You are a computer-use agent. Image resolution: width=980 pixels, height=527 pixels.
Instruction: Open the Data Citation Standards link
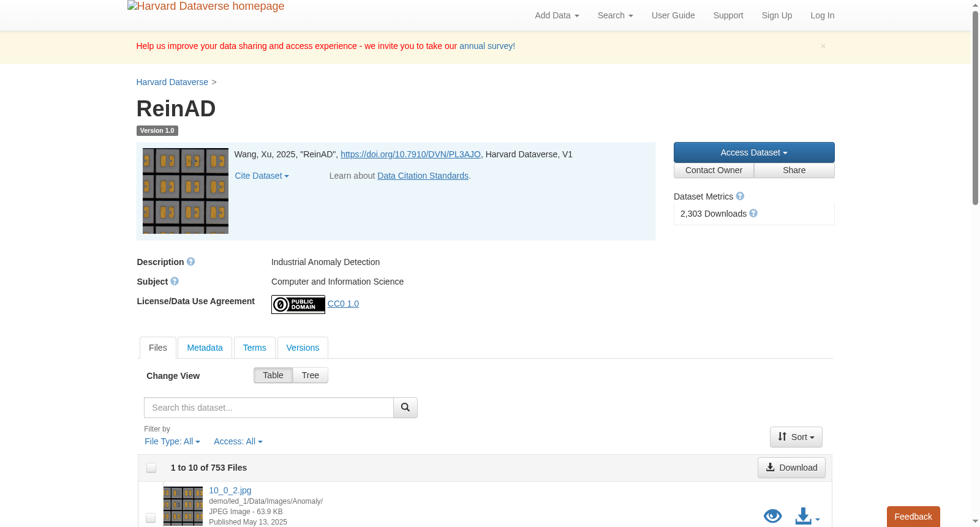point(423,176)
